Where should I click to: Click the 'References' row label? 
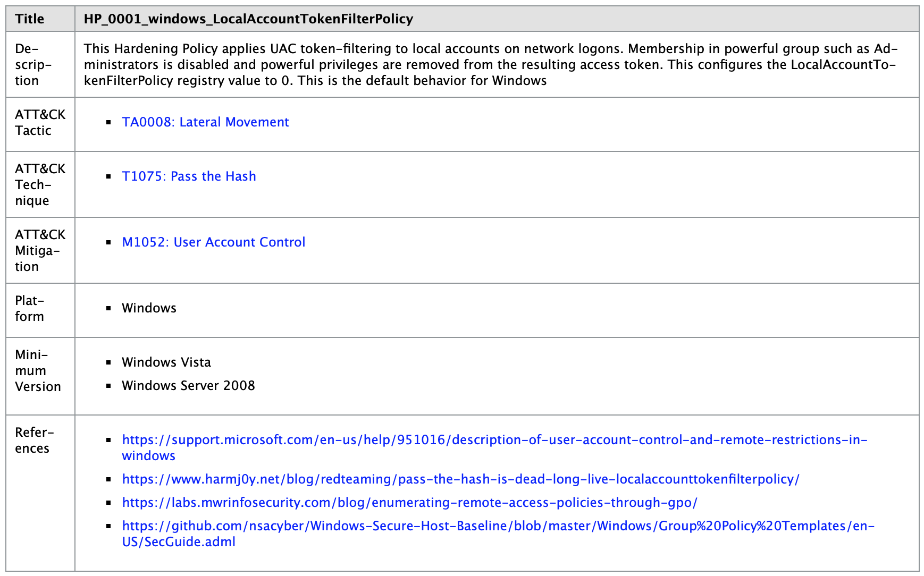tap(35, 441)
